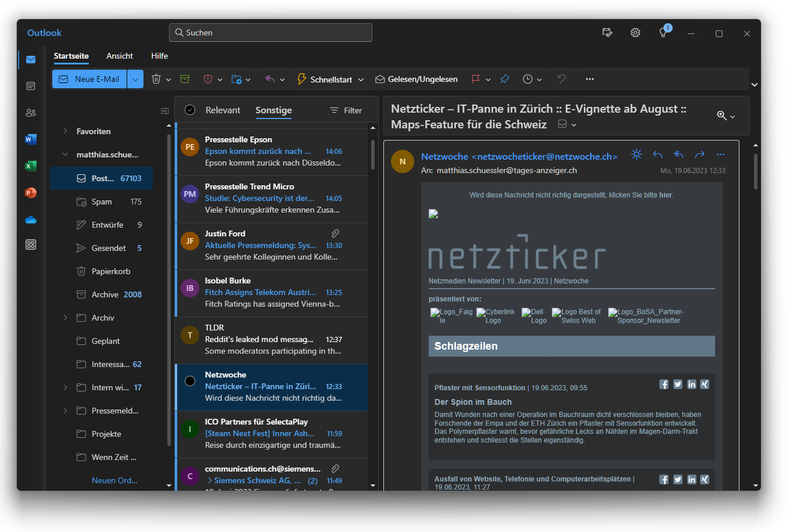Reply to the Netzwoche message
The height and width of the screenshot is (532, 790).
pyautogui.click(x=658, y=154)
